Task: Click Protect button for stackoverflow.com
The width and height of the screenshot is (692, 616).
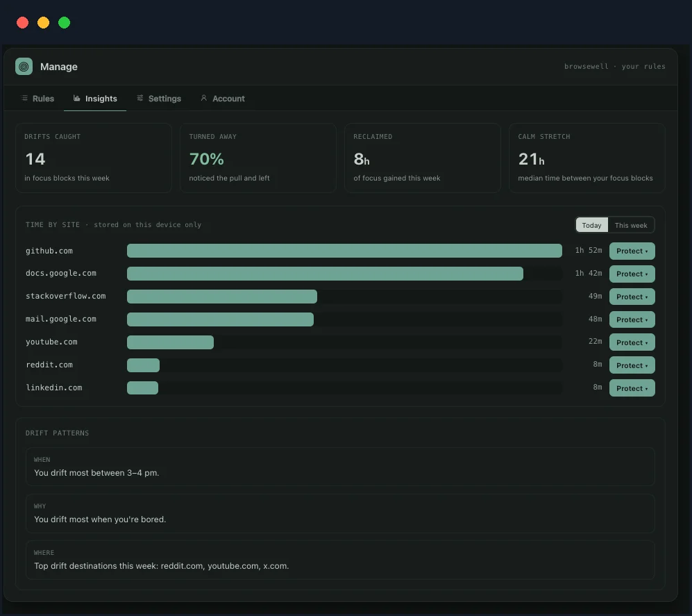Action: tap(632, 297)
